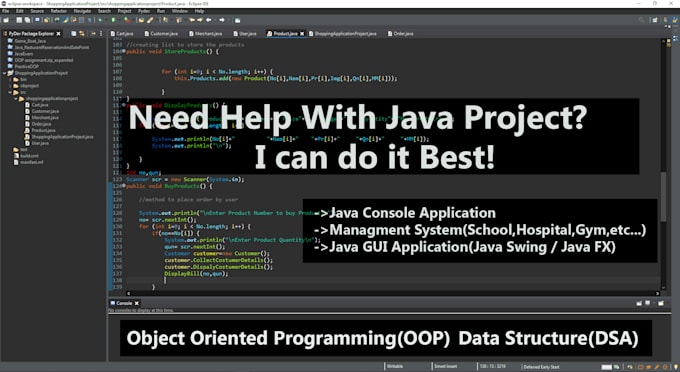Select OOP assignment.zip_expanded project
680x372 pixels.
tap(40, 60)
